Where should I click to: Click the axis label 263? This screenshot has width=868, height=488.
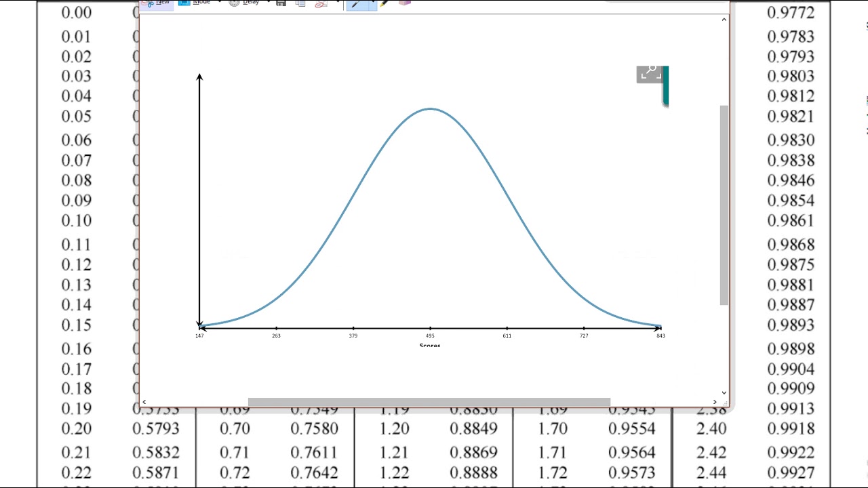tap(276, 336)
